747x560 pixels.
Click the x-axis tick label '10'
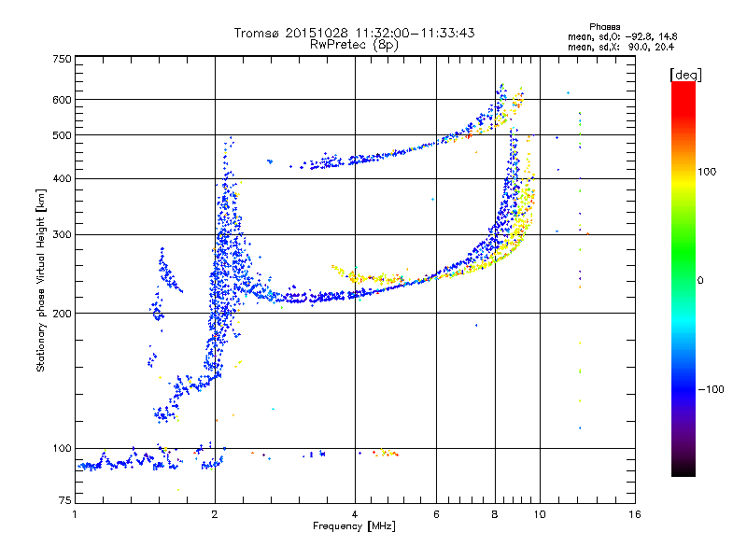[x=540, y=514]
